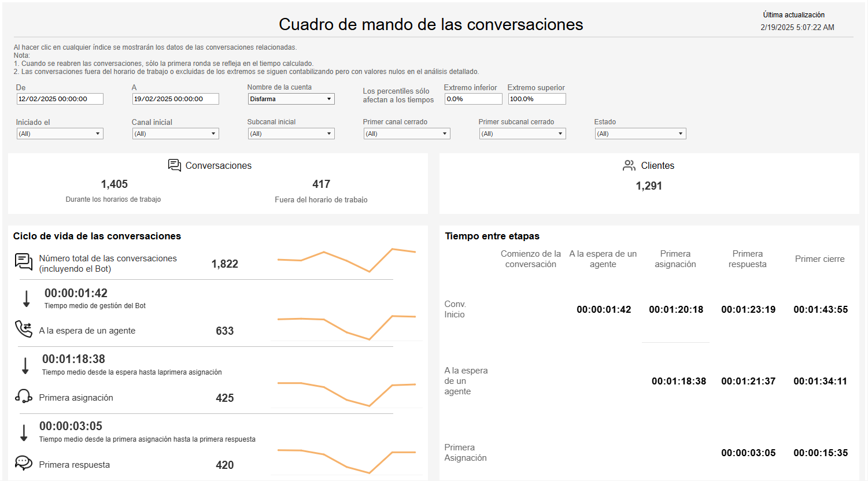The image size is (868, 481).
Task: Open the Iniciado el dropdown
Action: pos(60,134)
